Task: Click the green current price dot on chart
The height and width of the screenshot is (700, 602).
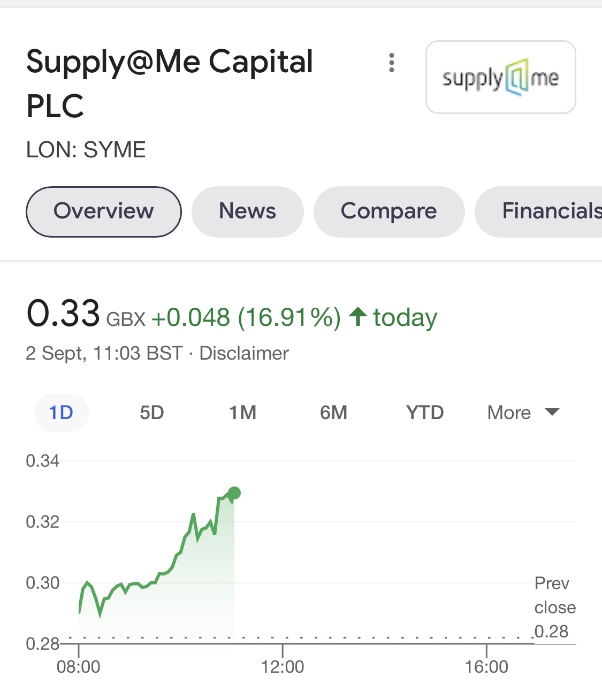Action: click(x=234, y=493)
